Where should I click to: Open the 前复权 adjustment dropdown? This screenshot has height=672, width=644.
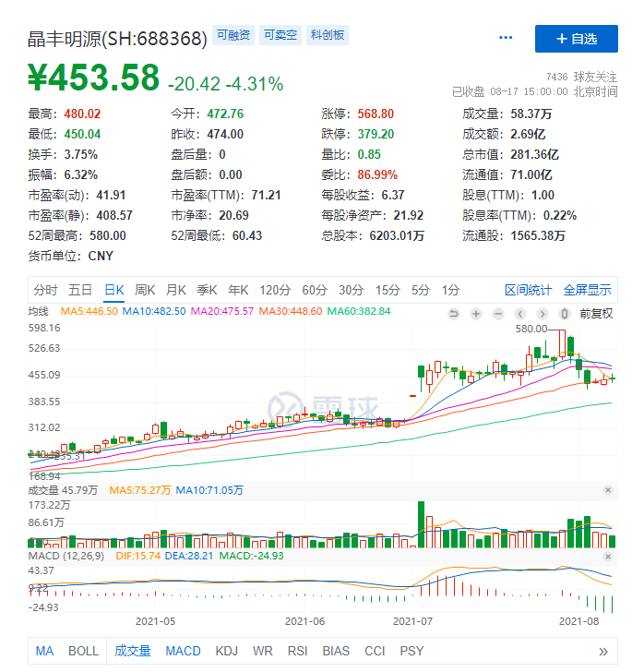pyautogui.click(x=596, y=314)
